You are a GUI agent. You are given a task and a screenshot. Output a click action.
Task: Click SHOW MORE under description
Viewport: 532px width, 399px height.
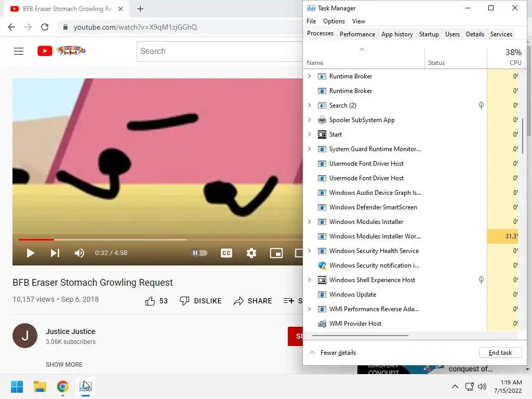[x=64, y=364]
